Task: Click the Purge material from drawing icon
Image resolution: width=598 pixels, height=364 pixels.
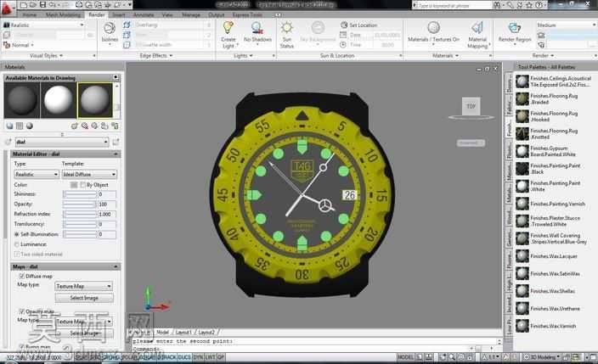Action: coord(85,126)
